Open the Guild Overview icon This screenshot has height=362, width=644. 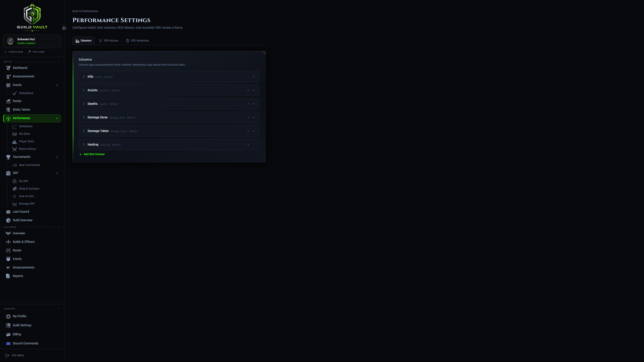click(x=8, y=220)
